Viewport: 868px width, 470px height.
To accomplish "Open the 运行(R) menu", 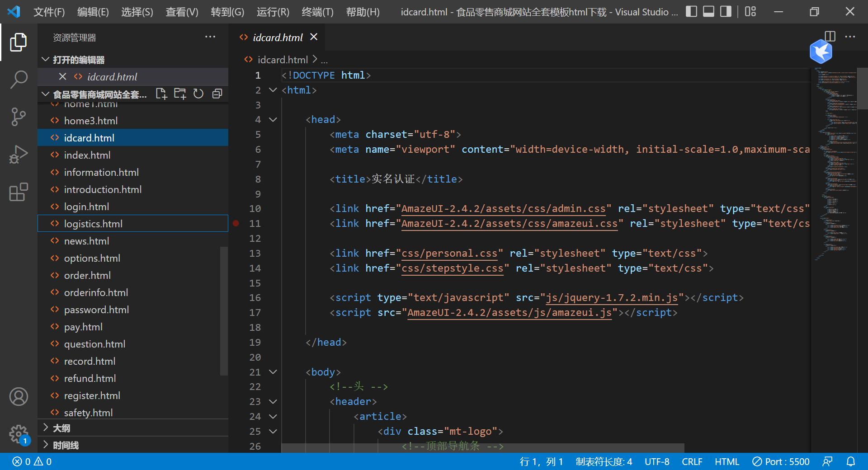I will click(273, 12).
